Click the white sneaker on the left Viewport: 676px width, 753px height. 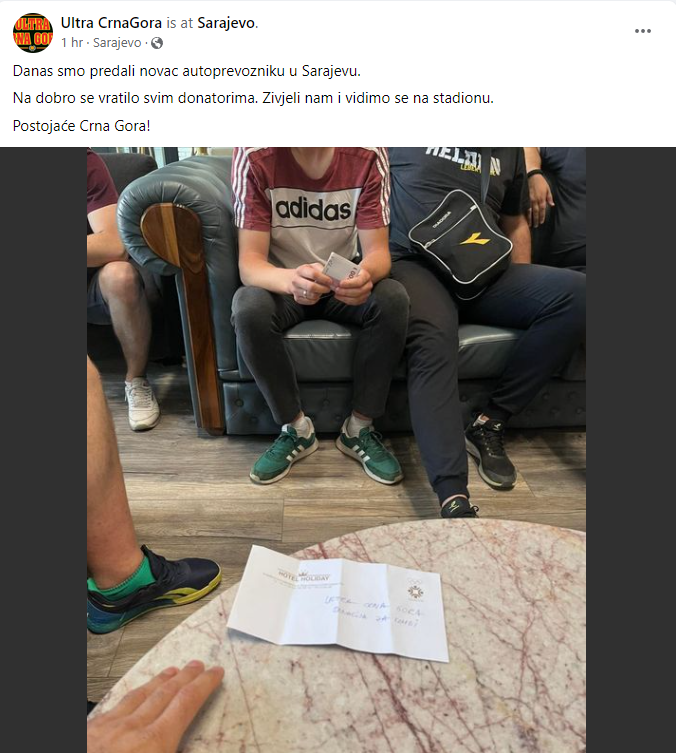coord(142,403)
